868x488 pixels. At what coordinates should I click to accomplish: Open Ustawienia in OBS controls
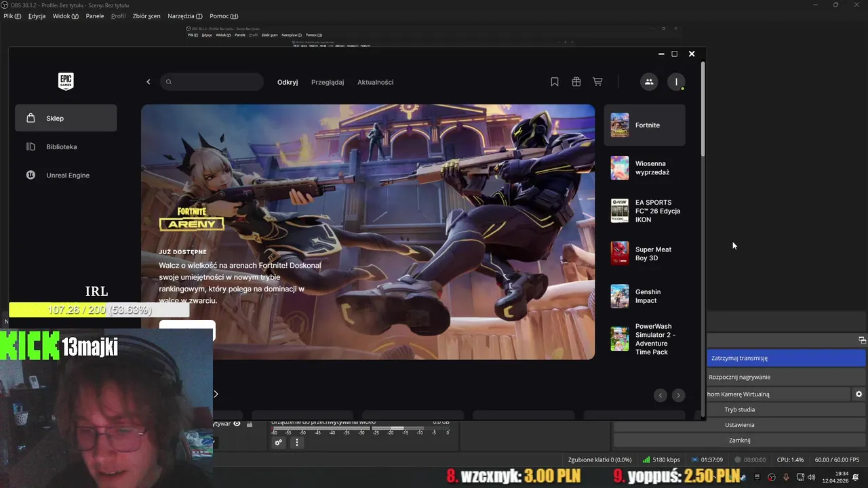pyautogui.click(x=739, y=425)
